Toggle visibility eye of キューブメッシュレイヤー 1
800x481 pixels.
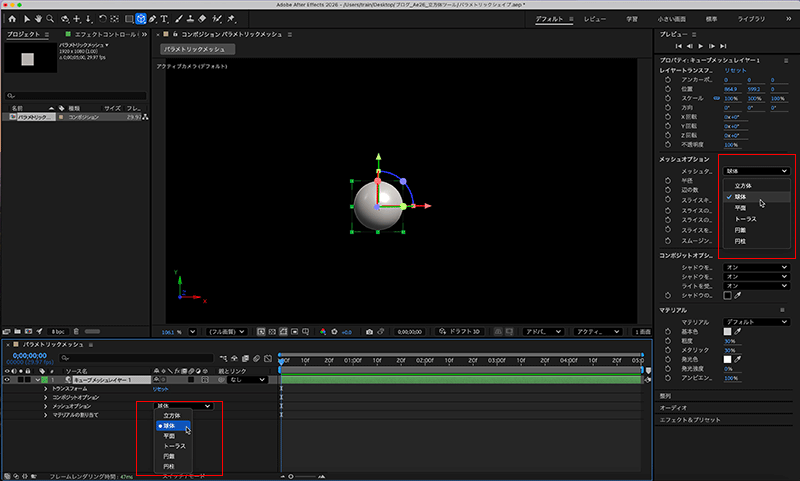pos(9,380)
